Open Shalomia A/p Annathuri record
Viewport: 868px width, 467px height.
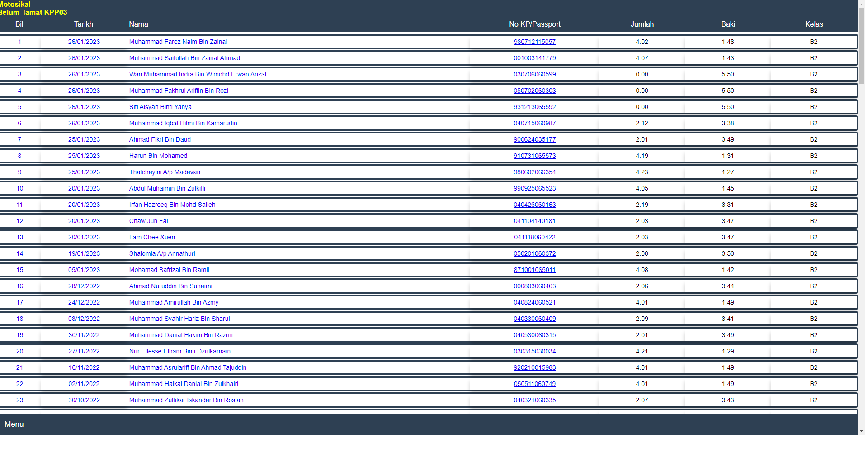pos(162,253)
